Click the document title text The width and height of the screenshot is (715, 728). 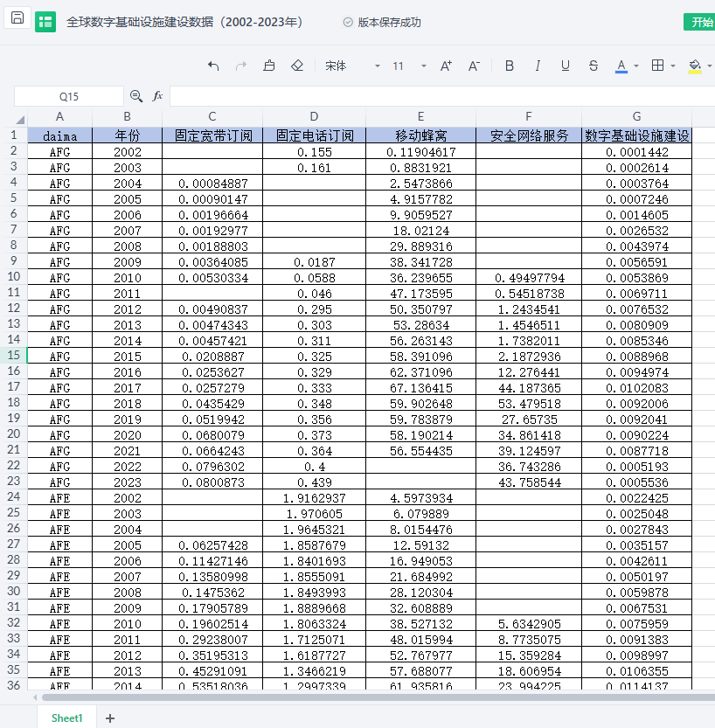click(184, 22)
